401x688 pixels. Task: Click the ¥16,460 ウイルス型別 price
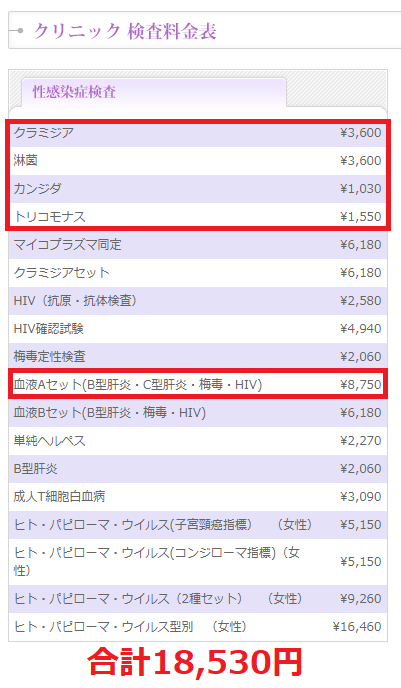tap(357, 627)
